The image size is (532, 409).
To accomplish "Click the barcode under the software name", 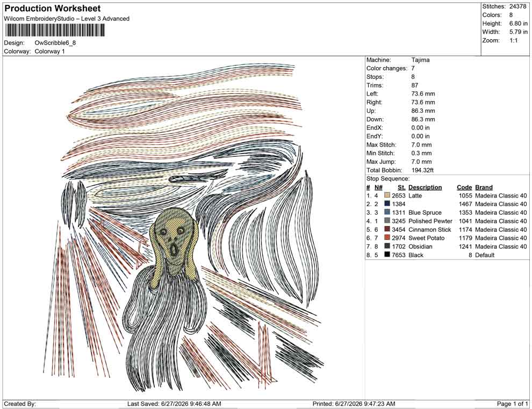I will [54, 31].
